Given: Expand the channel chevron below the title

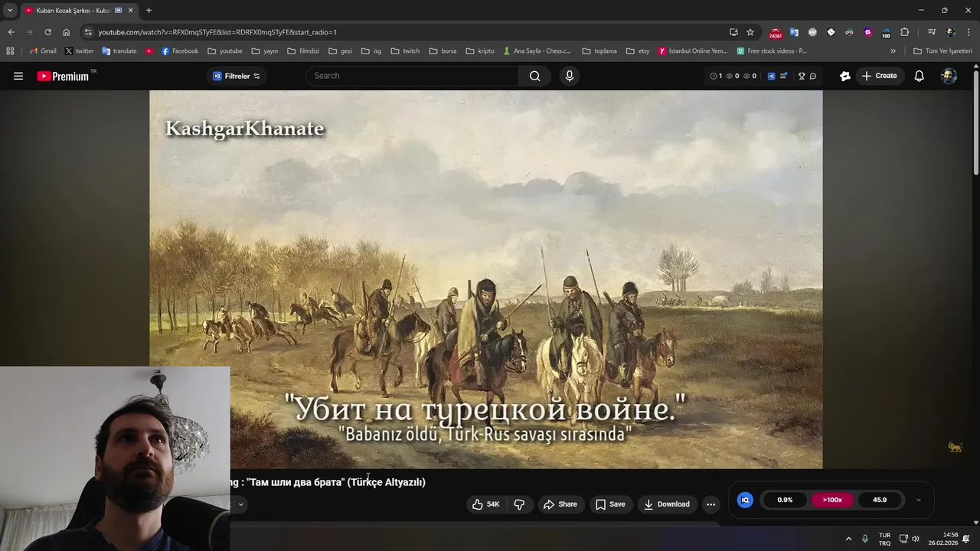Looking at the screenshot, I should click(240, 504).
